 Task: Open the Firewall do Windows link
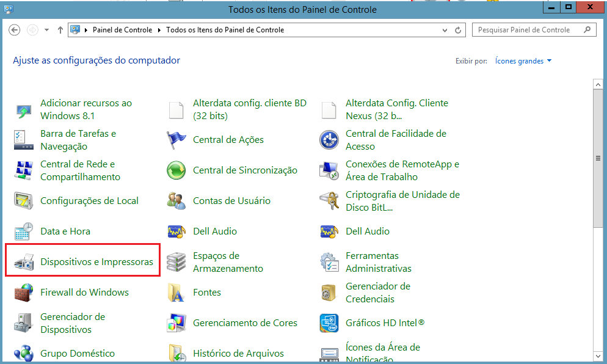[x=84, y=293]
